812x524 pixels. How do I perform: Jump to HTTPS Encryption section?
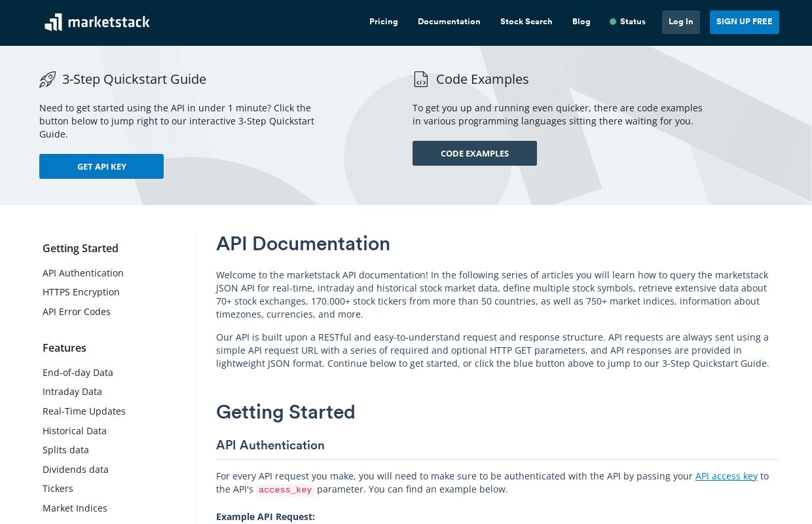point(81,292)
